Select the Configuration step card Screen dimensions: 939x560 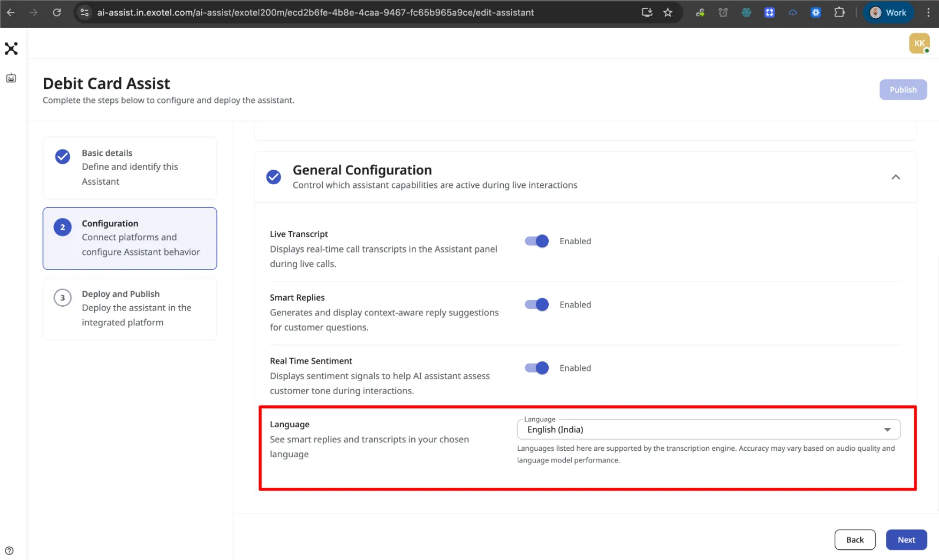click(130, 238)
